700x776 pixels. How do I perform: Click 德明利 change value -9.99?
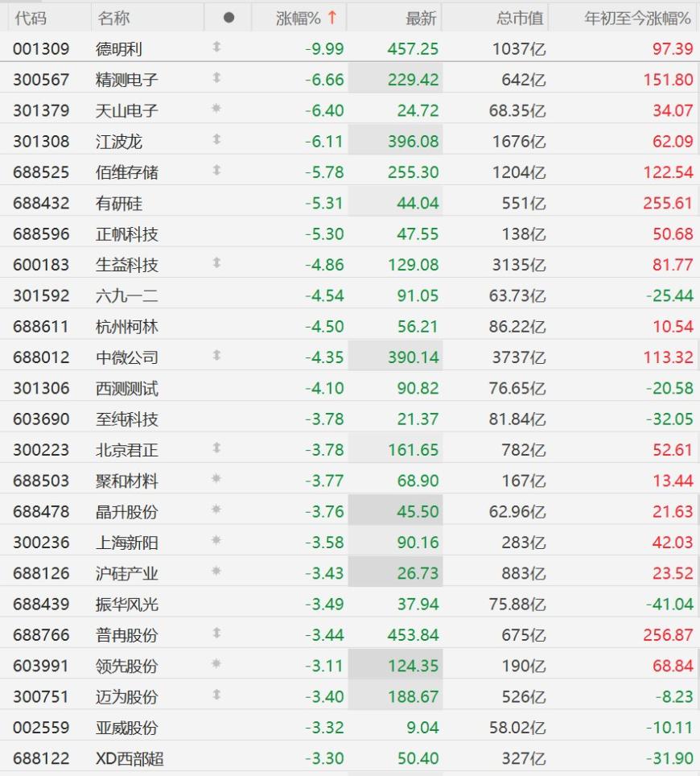(324, 48)
